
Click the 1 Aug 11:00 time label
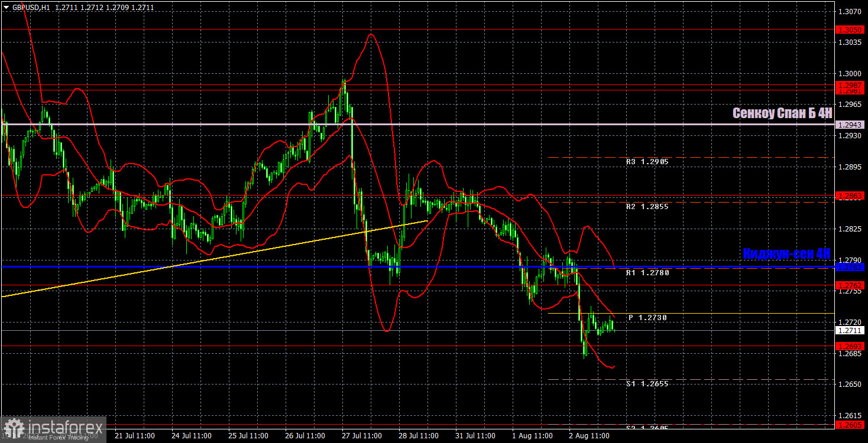coord(533,436)
